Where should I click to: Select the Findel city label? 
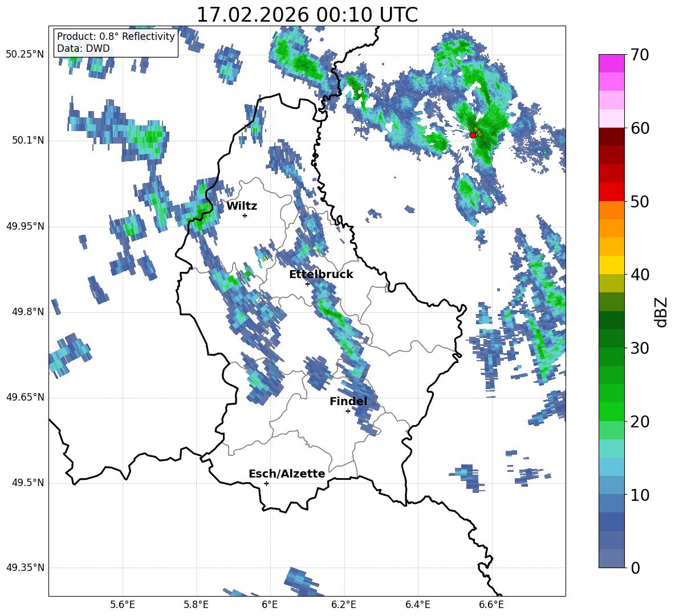(348, 401)
